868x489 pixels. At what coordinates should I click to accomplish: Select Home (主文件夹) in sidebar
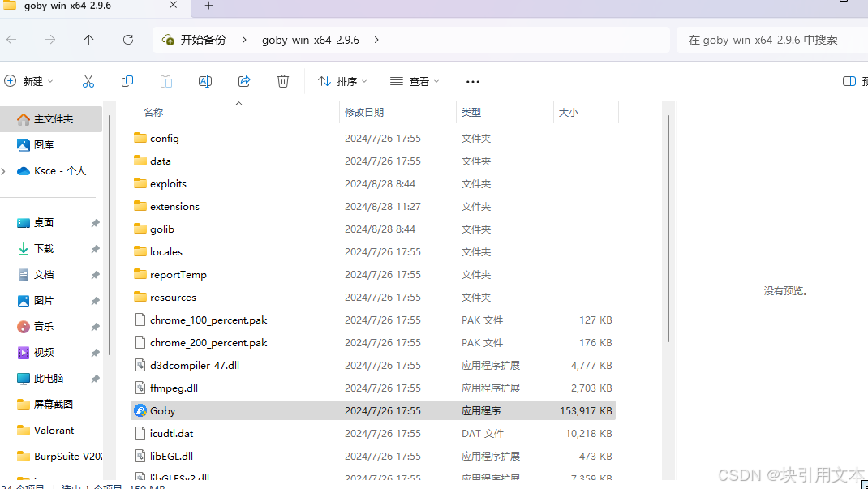51,119
